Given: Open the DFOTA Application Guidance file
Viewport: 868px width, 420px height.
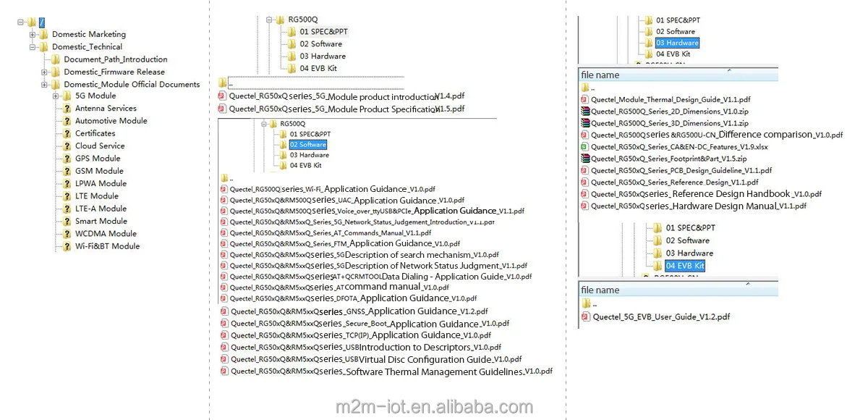Looking at the screenshot, I should pyautogui.click(x=354, y=298).
